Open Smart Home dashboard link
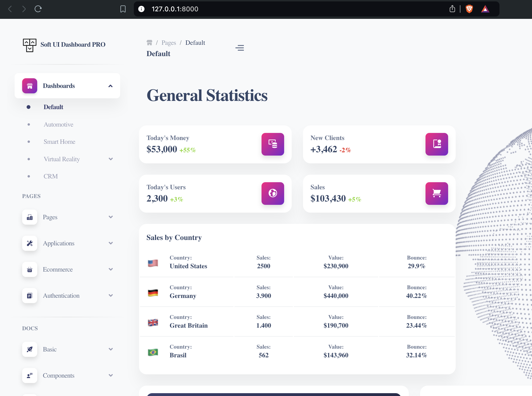The height and width of the screenshot is (396, 532). point(59,142)
